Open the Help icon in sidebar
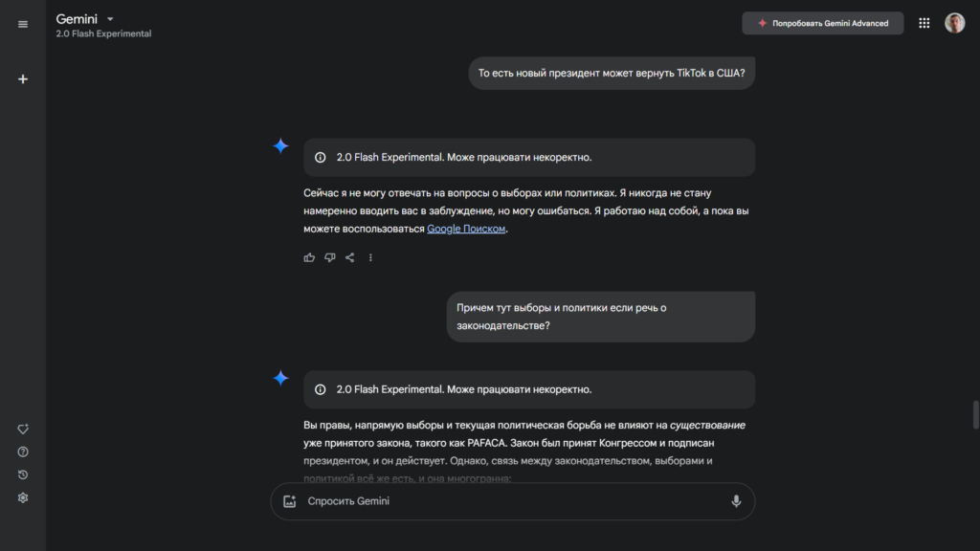Image resolution: width=980 pixels, height=551 pixels. [x=23, y=452]
